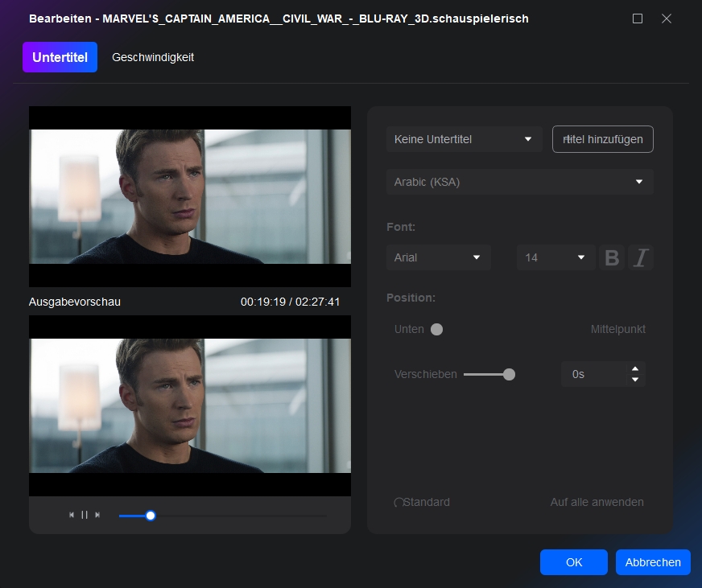Close the Bearbeiten dialog
Screen dimensions: 702x588
[x=667, y=19]
